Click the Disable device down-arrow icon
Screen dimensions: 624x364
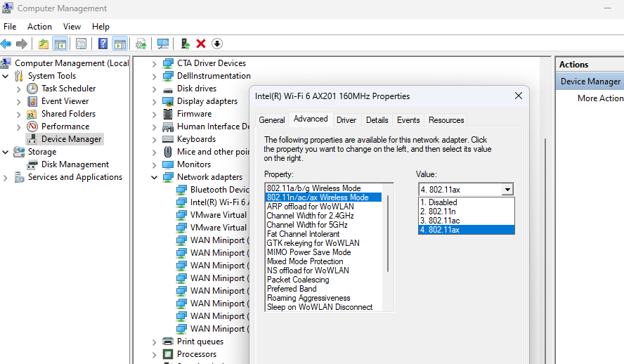(x=217, y=44)
